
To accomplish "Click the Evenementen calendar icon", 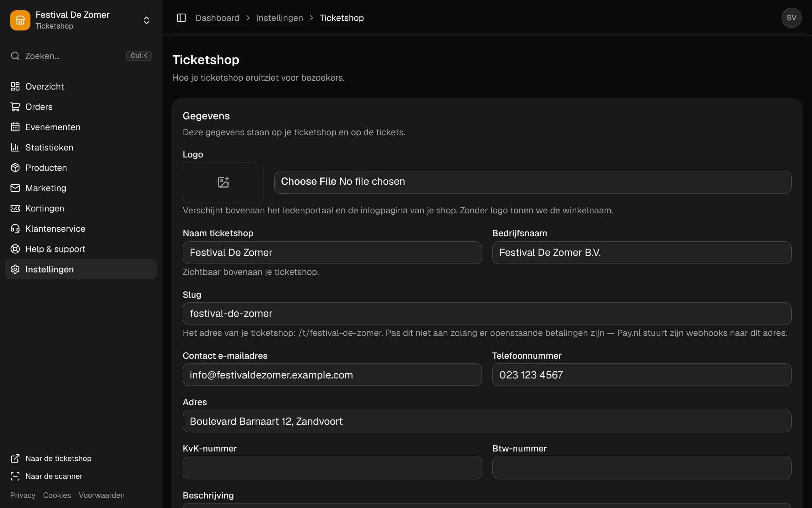I will click(x=15, y=127).
